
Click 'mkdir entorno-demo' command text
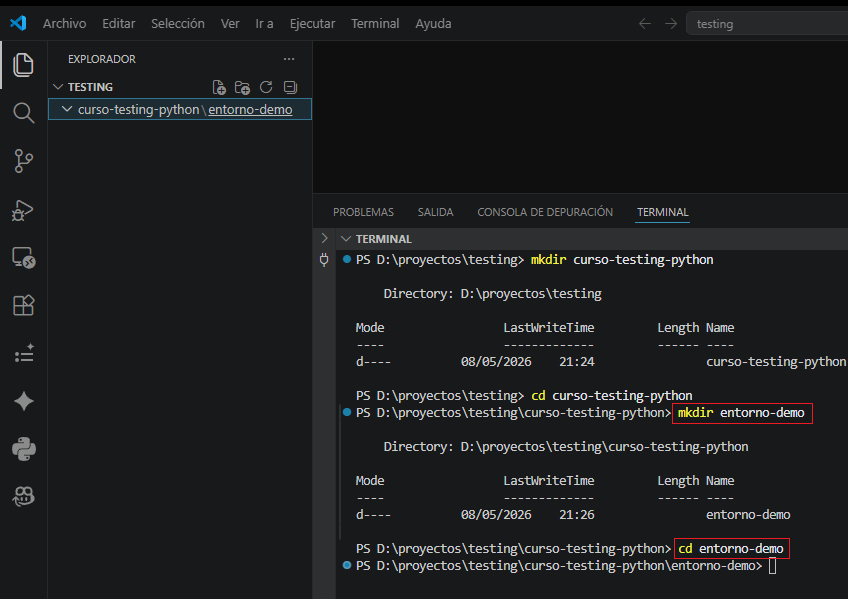[741, 413]
